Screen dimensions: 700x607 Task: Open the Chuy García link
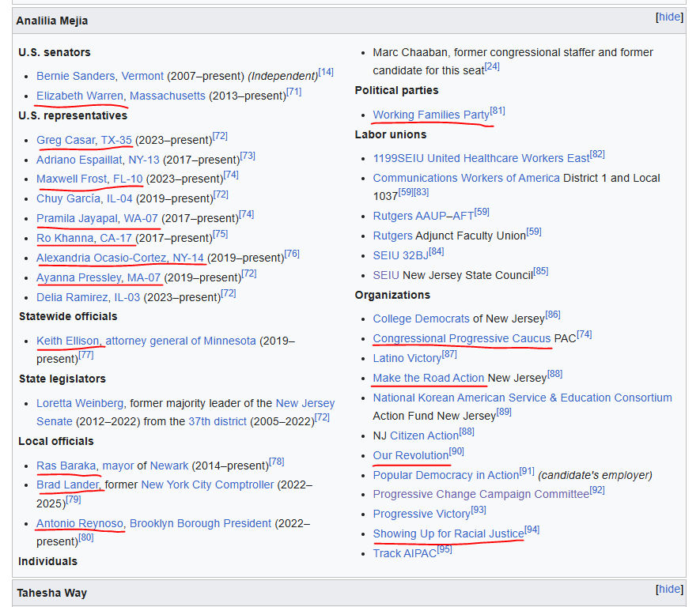[x=68, y=198]
